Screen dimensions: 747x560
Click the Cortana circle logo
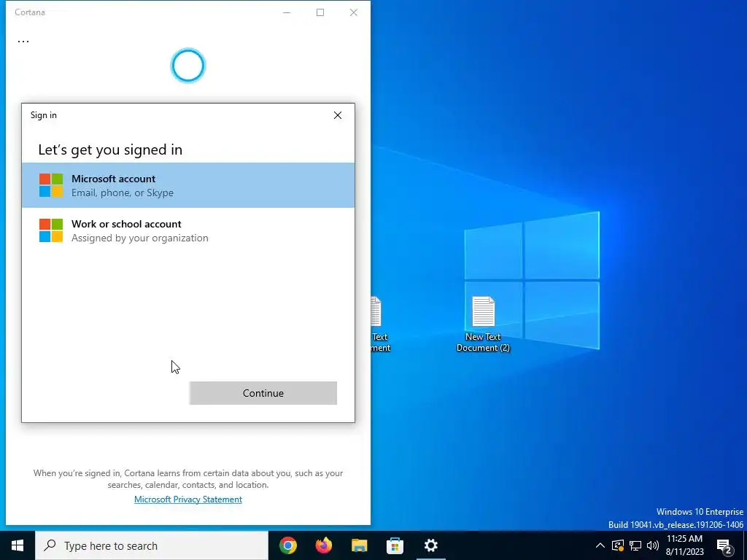(x=188, y=66)
